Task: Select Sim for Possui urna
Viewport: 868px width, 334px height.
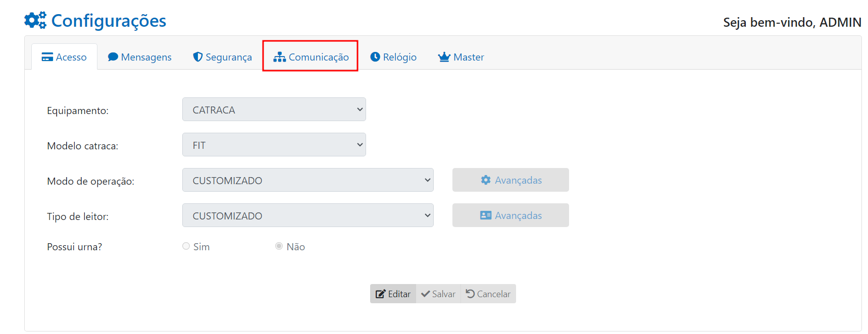Action: pos(186,246)
